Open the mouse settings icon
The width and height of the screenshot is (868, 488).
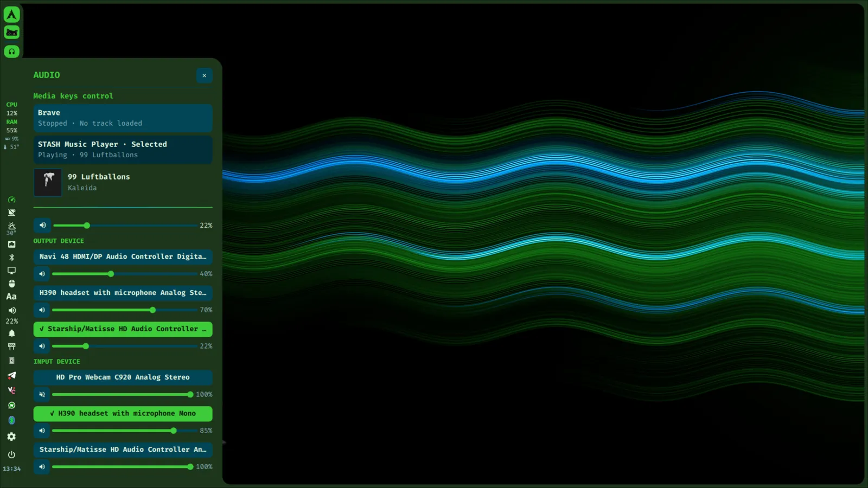click(x=11, y=284)
